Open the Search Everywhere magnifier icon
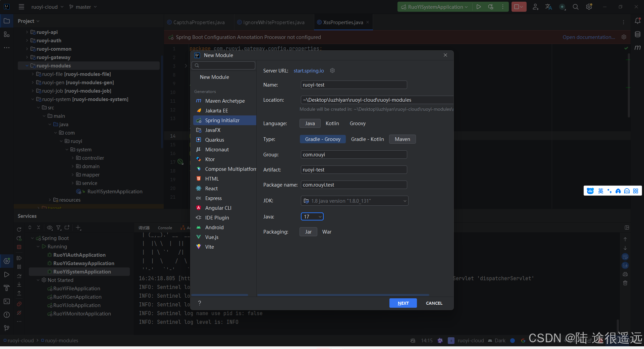 [576, 7]
